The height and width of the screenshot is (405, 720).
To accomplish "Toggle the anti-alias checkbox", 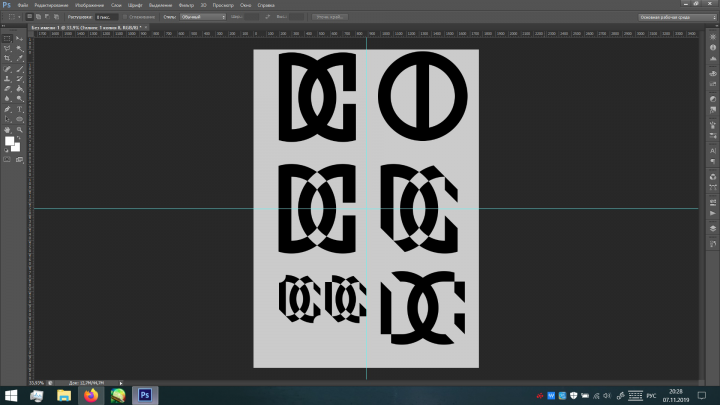I will click(125, 17).
